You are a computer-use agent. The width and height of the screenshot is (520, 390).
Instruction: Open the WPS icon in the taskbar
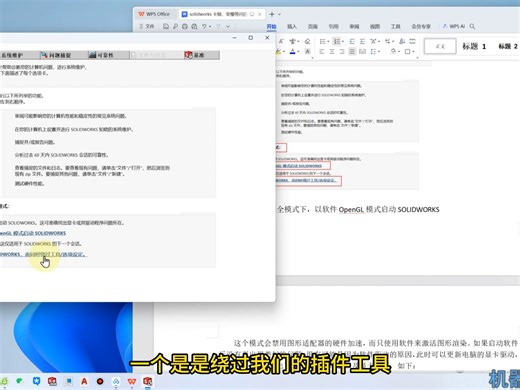point(132,381)
